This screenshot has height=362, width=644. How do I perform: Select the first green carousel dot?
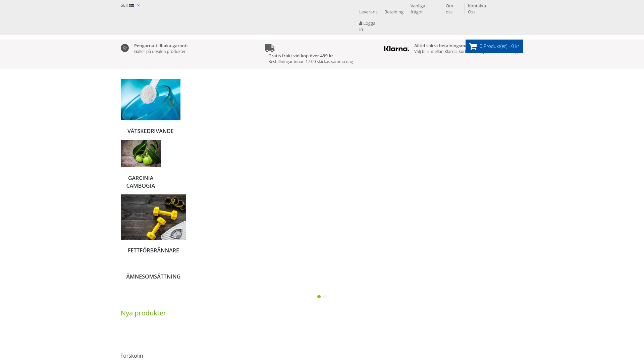[x=319, y=297]
